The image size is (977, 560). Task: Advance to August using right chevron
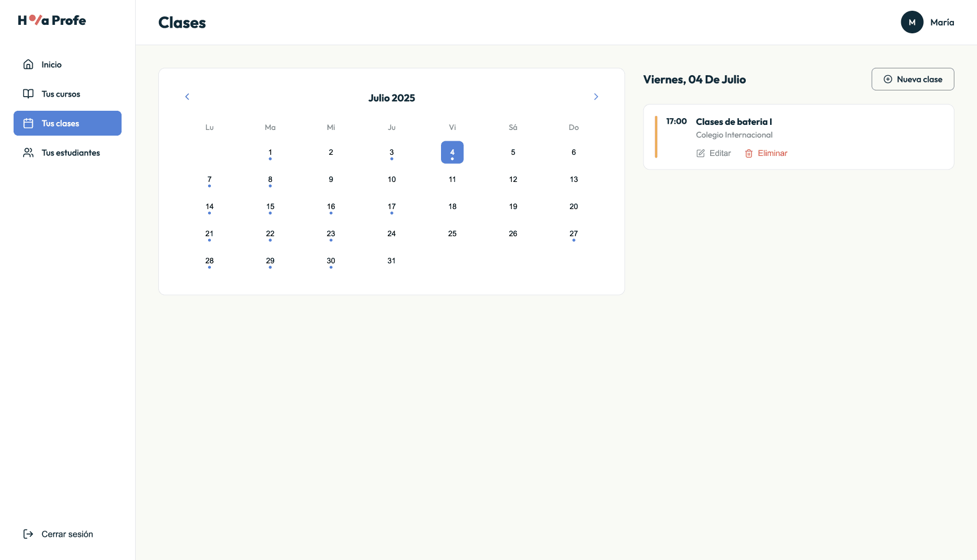(596, 96)
